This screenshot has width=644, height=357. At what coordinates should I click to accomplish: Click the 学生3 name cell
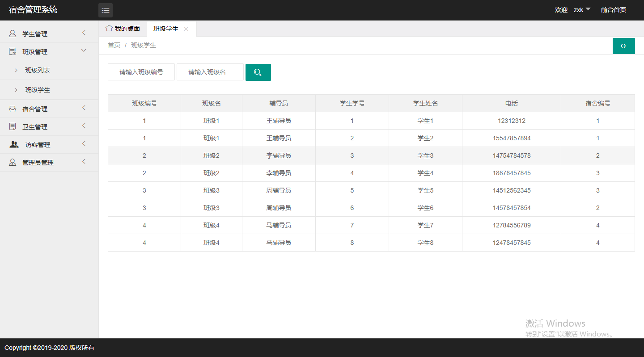(425, 155)
